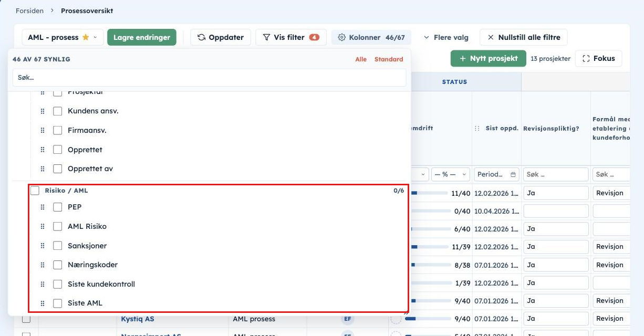This screenshot has height=336, width=644.
Task: Click the refresh icon on Oppdater
Action: pos(201,37)
